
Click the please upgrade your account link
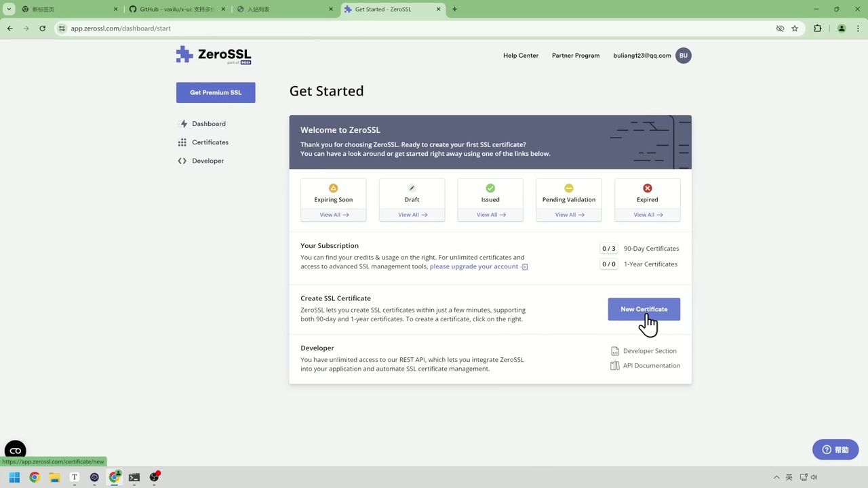tap(473, 266)
